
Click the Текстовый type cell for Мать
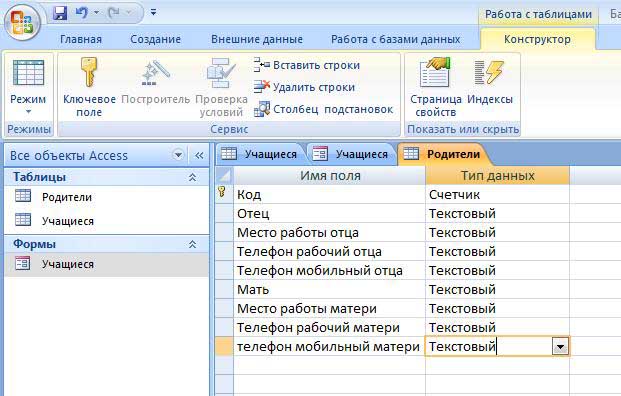(497, 289)
